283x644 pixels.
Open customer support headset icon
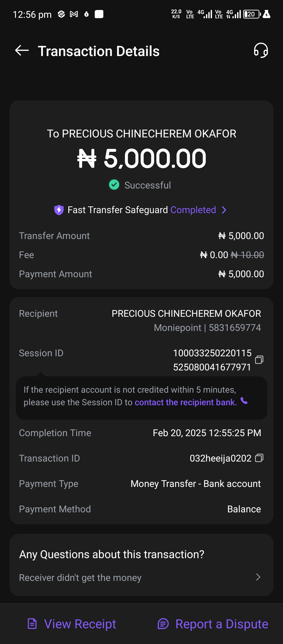point(261,51)
